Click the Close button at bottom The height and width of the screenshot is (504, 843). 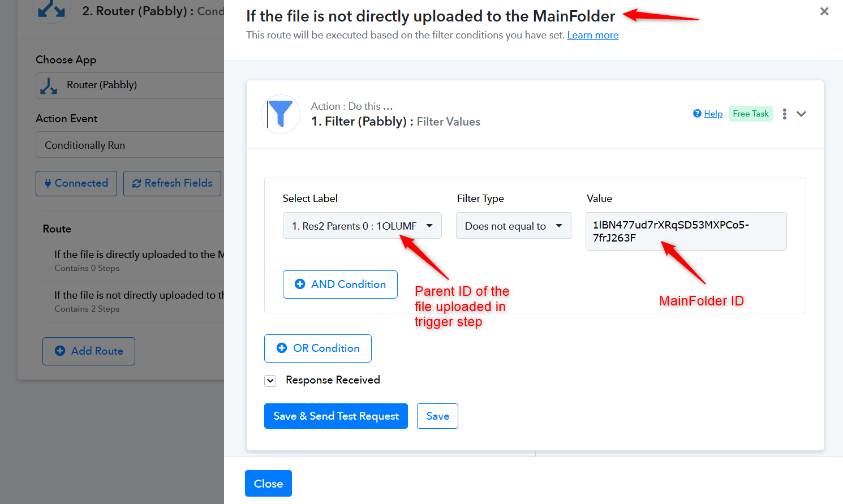point(268,483)
